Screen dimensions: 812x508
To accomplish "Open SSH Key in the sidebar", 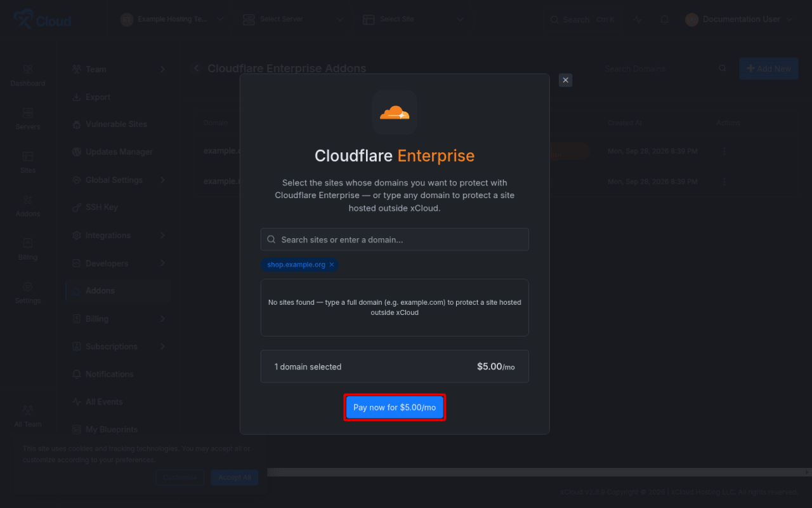I will (x=118, y=208).
